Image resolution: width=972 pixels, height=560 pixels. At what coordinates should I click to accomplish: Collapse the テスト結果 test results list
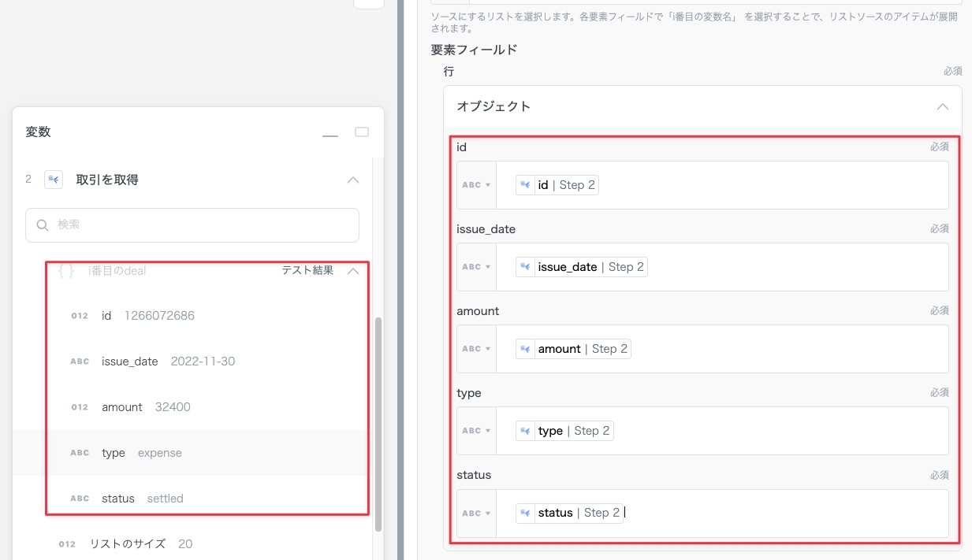click(353, 271)
